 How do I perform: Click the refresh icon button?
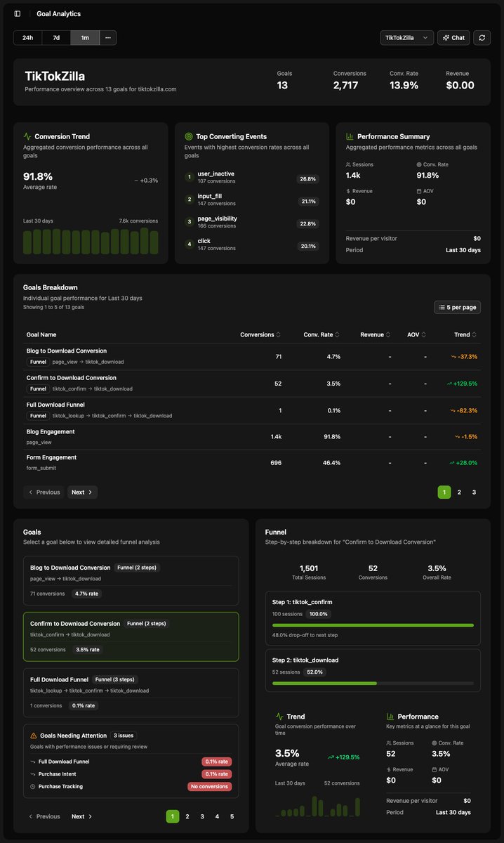[x=482, y=38]
